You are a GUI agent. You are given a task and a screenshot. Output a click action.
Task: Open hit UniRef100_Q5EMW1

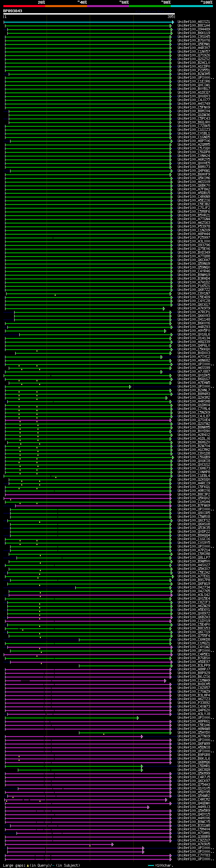point(194,44)
